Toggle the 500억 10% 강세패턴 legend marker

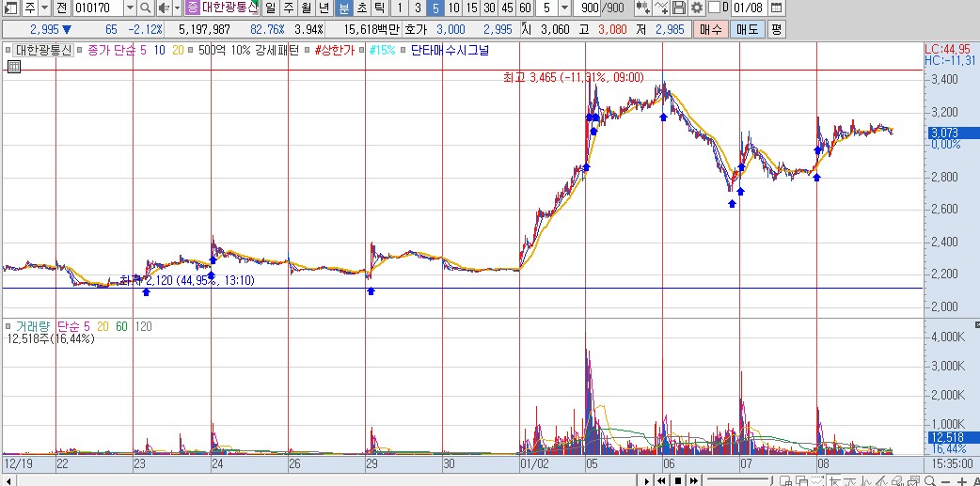(190, 50)
